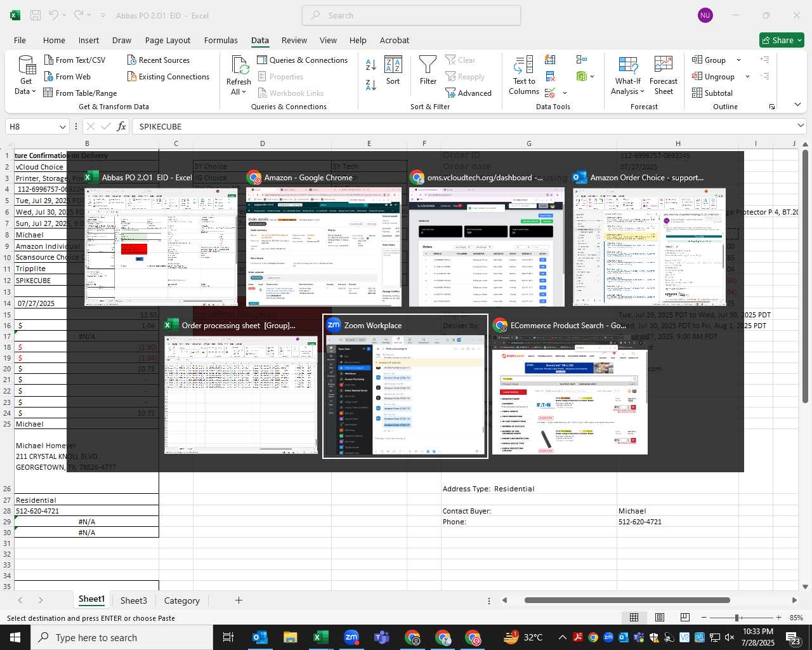Image resolution: width=812 pixels, height=650 pixels.
Task: Click the NU account avatar
Action: (705, 15)
